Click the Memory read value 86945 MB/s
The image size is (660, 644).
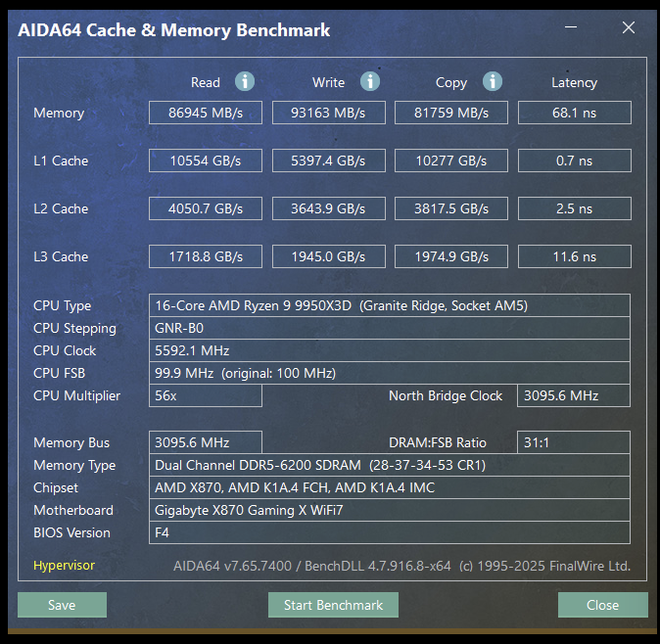click(x=206, y=113)
